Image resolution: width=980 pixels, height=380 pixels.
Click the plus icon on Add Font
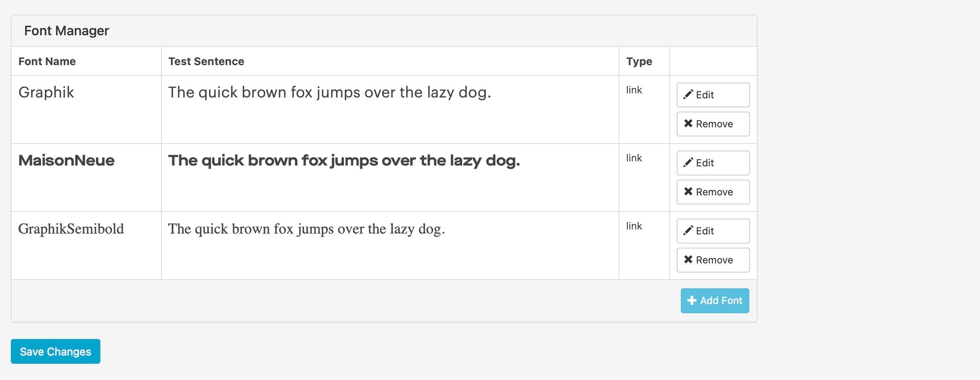(x=692, y=301)
